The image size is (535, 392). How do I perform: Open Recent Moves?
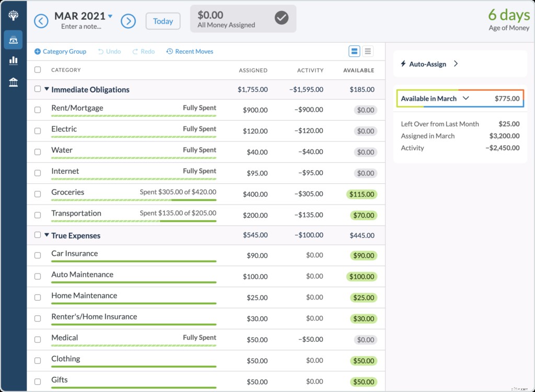(190, 51)
